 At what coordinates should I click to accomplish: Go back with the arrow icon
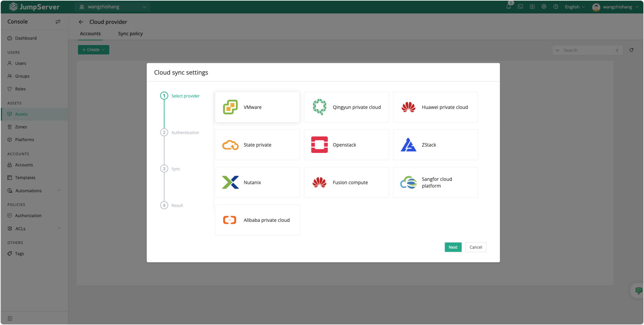[81, 22]
